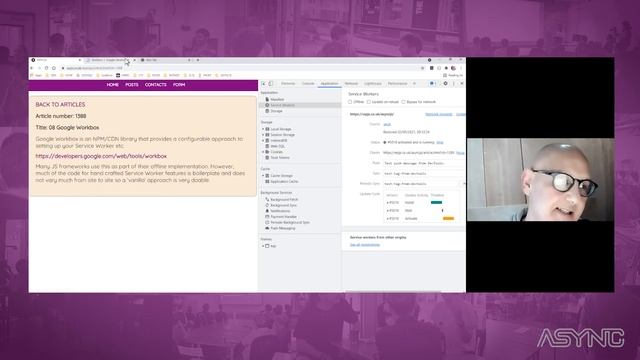
Task: Open DevTools settings gear
Action: (445, 84)
